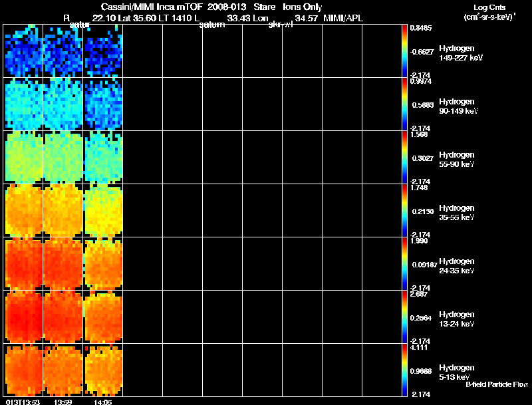Click the 149-227 keV hydrogen image at 13:53
The image size is (532, 405).
point(23,51)
